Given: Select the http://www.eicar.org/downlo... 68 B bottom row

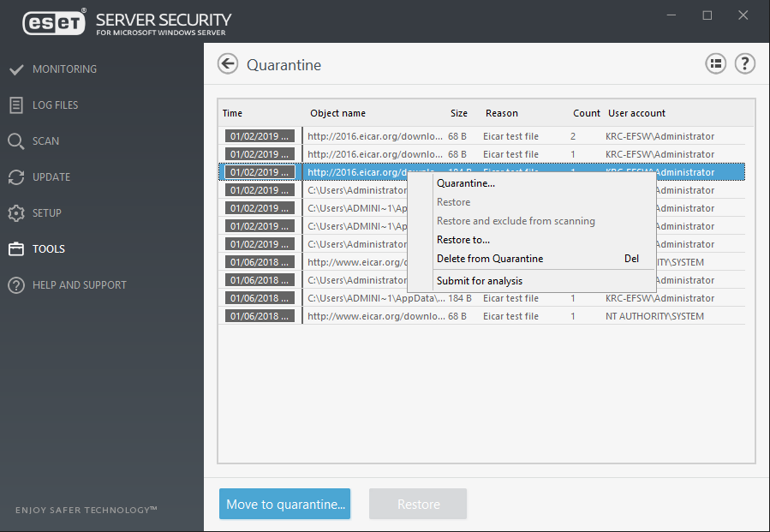Looking at the screenshot, I should (x=481, y=316).
